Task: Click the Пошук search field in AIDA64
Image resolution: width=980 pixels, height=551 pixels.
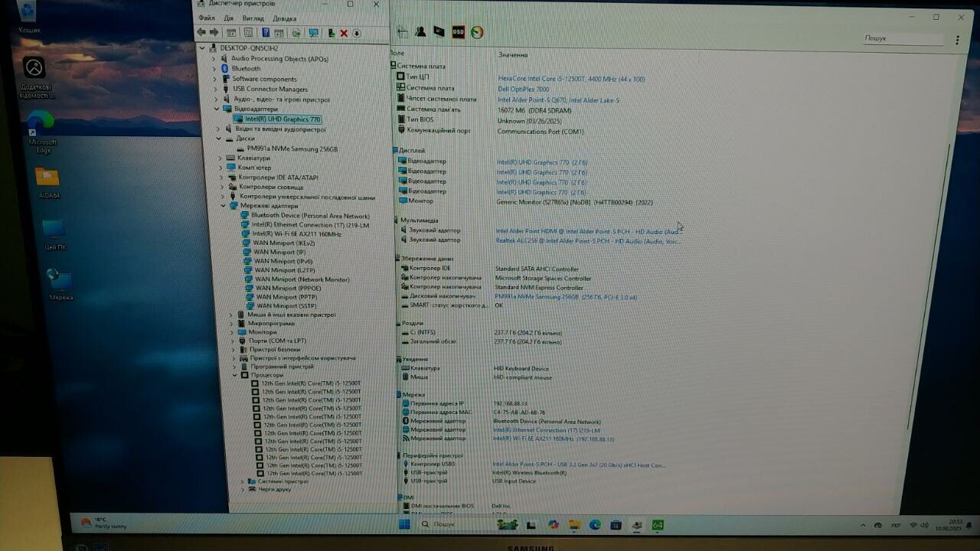Action: pyautogui.click(x=903, y=38)
